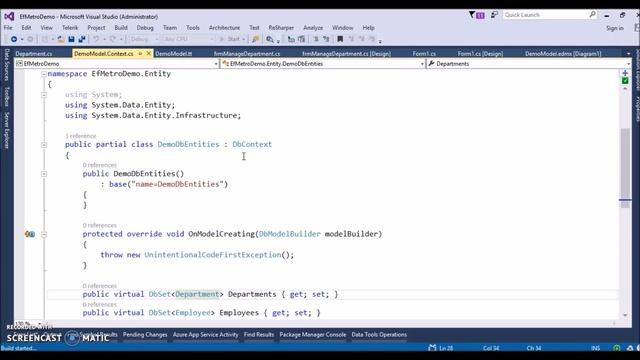The image size is (640, 360).
Task: Open the Server Explorer side panel tab
Action: [7, 130]
